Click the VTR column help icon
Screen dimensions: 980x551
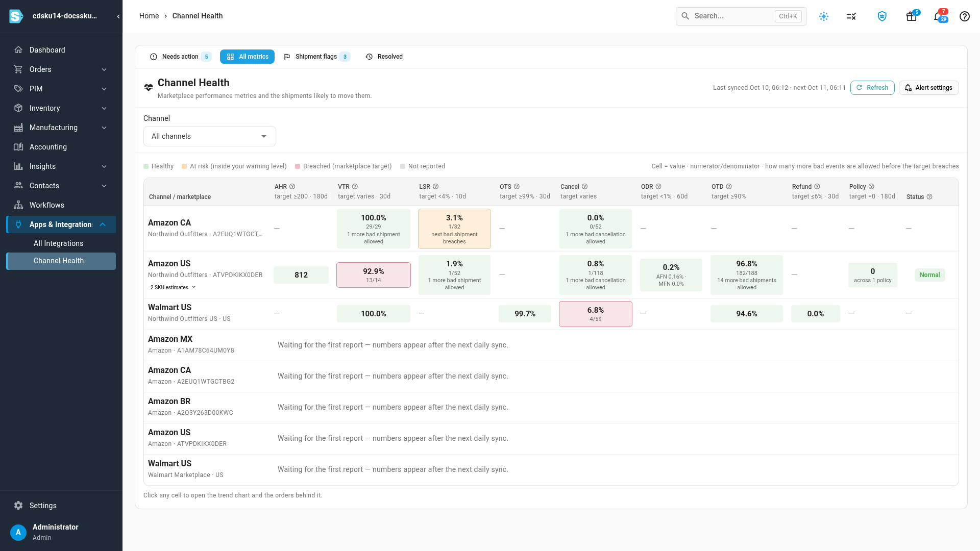(355, 187)
